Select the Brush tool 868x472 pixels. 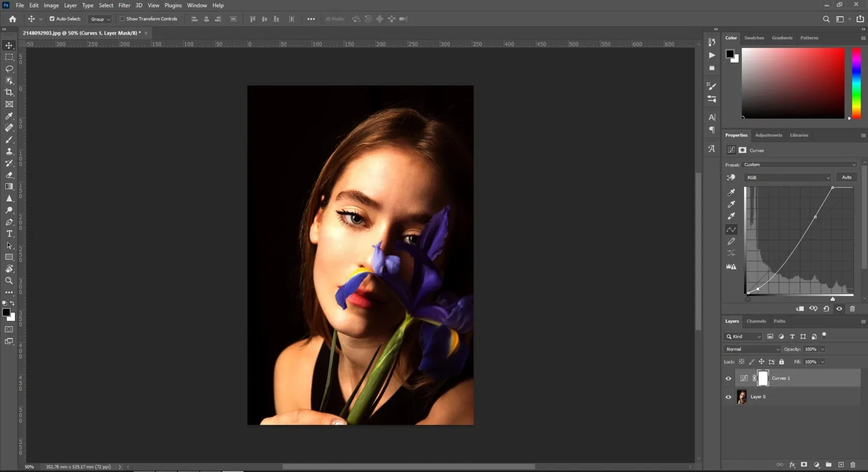coord(9,140)
